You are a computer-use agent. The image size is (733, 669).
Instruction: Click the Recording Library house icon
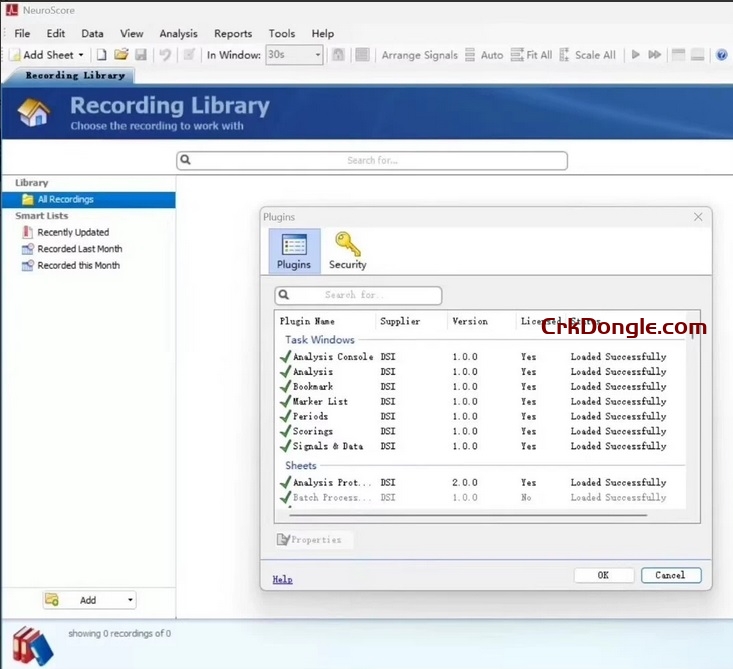(x=34, y=112)
